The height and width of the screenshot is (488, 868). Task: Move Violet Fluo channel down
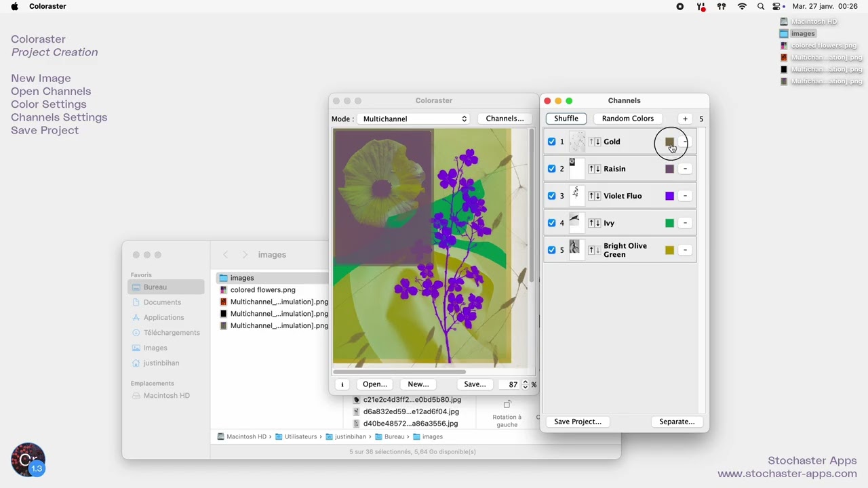pyautogui.click(x=598, y=196)
